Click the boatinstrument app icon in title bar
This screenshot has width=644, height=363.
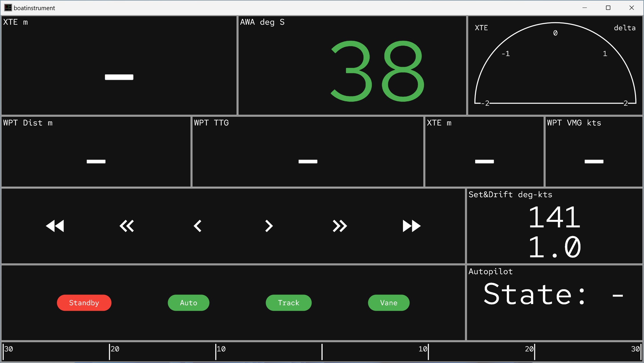click(x=8, y=8)
